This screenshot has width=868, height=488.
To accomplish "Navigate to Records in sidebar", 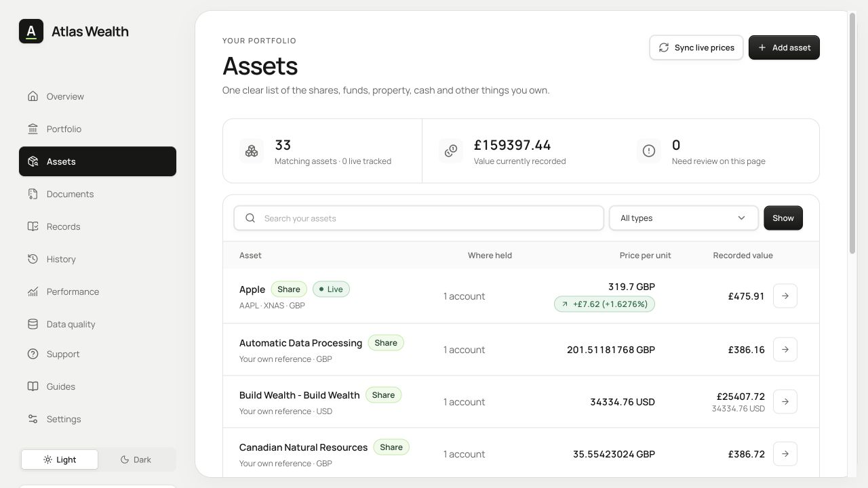I will click(x=98, y=226).
